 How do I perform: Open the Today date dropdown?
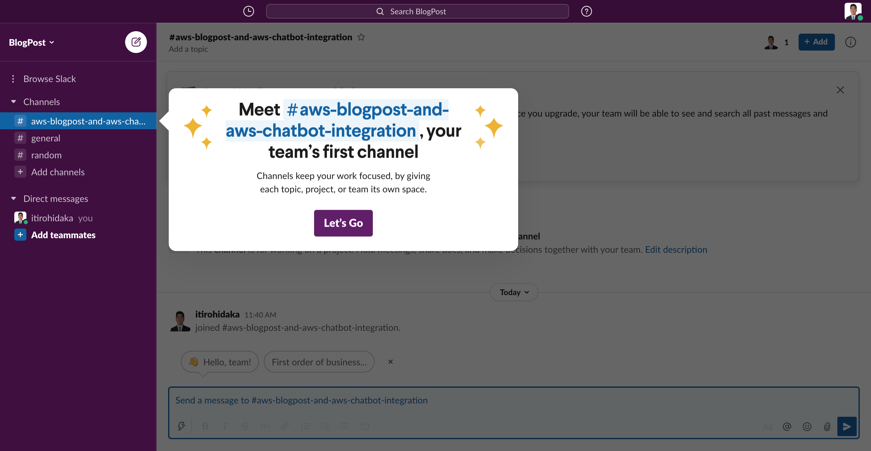514,292
